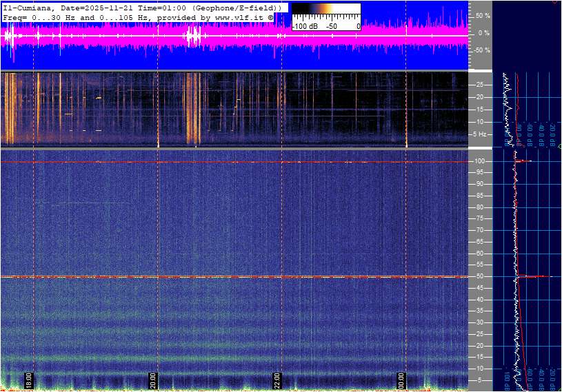The image size is (562, 392).
Task: Click the upper 50 % amplitude label
Action: [x=483, y=15]
